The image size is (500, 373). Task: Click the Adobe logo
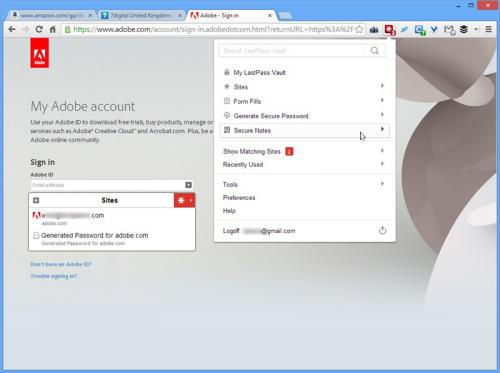[40, 53]
